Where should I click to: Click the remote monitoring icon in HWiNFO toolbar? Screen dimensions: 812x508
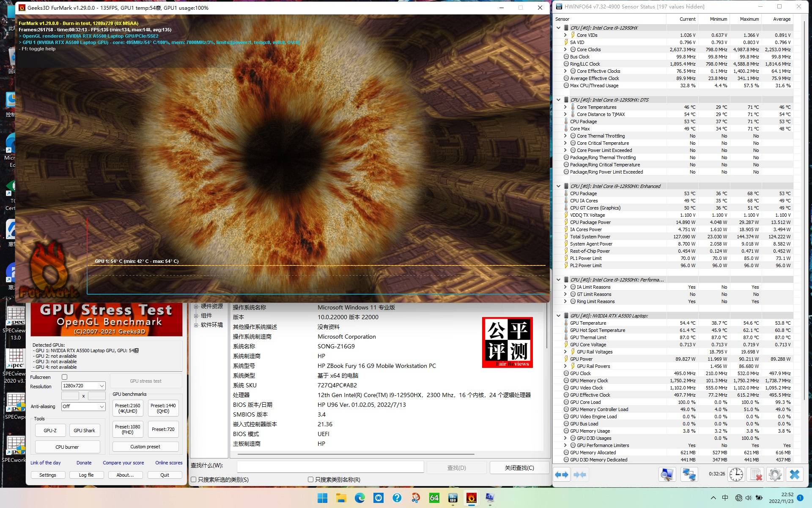point(689,474)
